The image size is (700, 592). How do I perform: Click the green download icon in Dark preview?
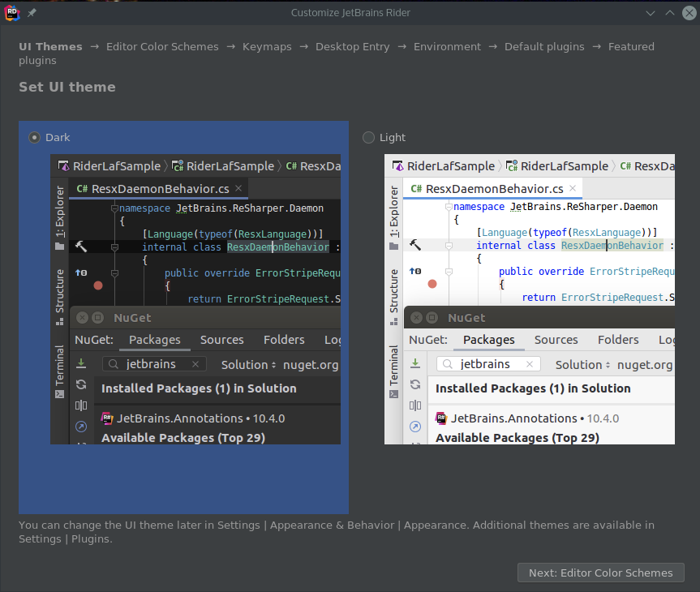coord(81,363)
